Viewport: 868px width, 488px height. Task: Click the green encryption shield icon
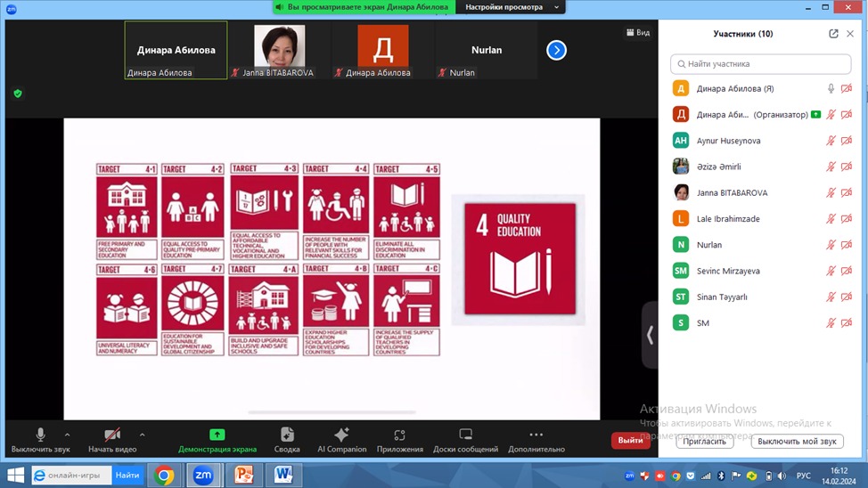click(18, 94)
